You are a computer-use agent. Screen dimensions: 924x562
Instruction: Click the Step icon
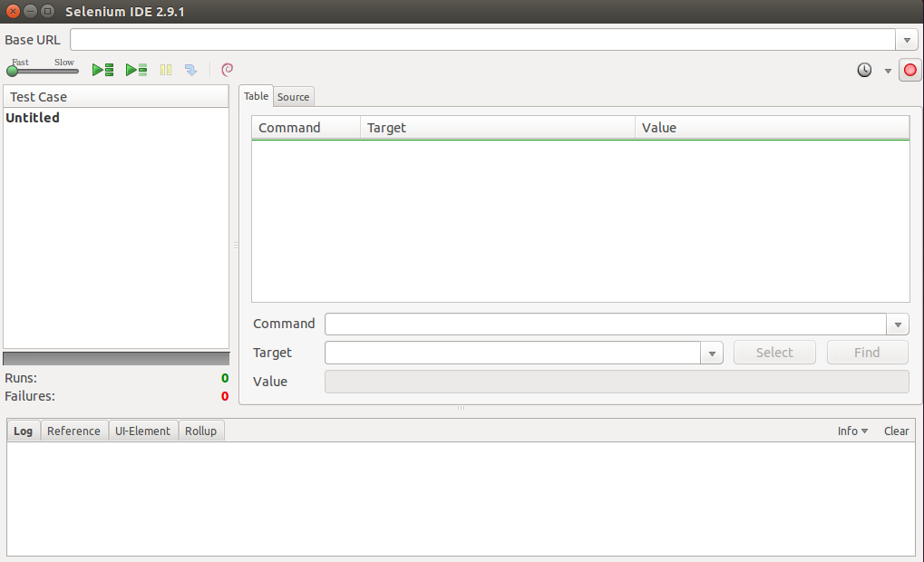click(x=190, y=70)
